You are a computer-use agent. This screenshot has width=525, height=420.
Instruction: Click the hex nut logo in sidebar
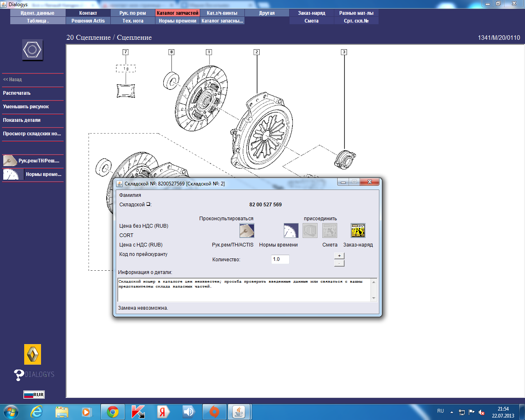[x=32, y=50]
